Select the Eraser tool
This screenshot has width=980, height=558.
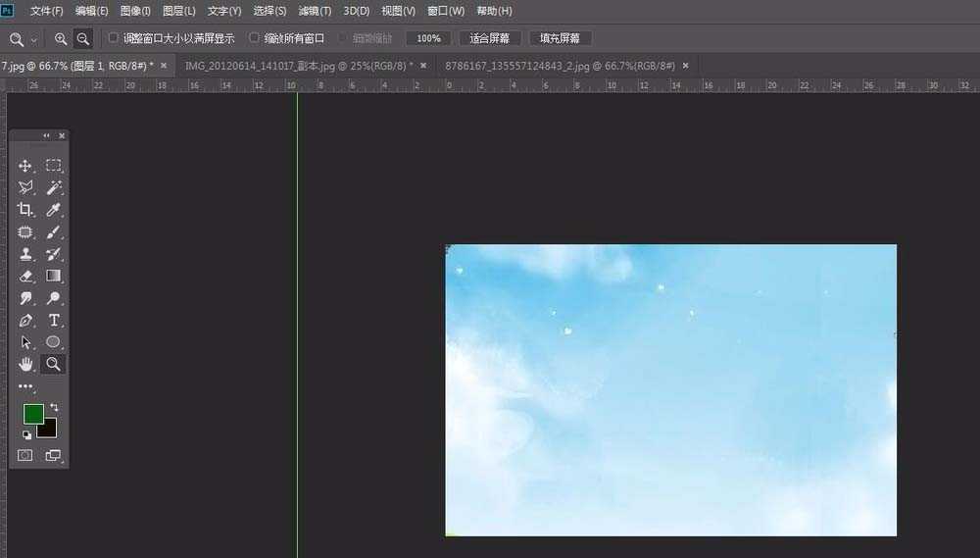click(25, 277)
